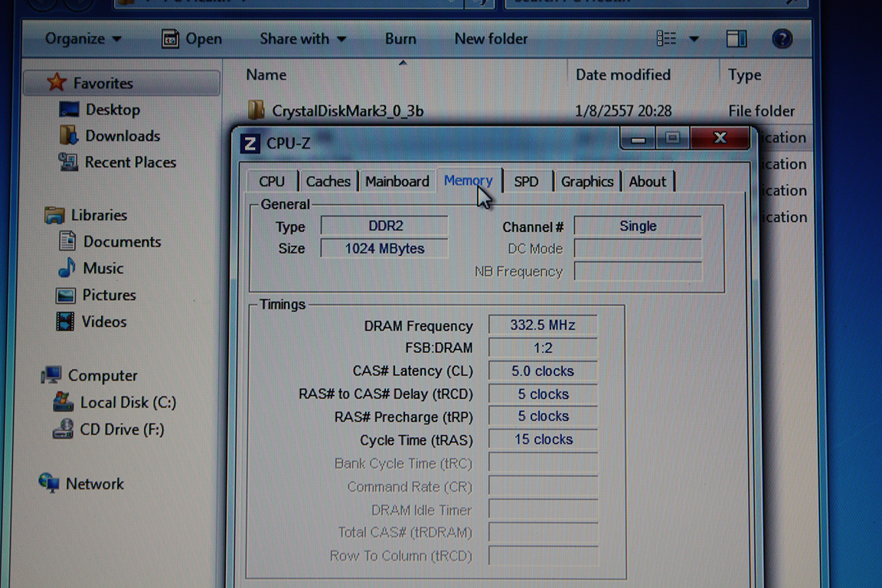Open the Videos library
The height and width of the screenshot is (588, 882).
pos(104,322)
